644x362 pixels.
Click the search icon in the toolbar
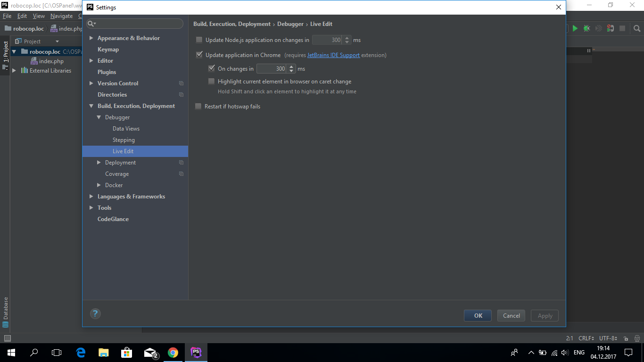pos(637,28)
